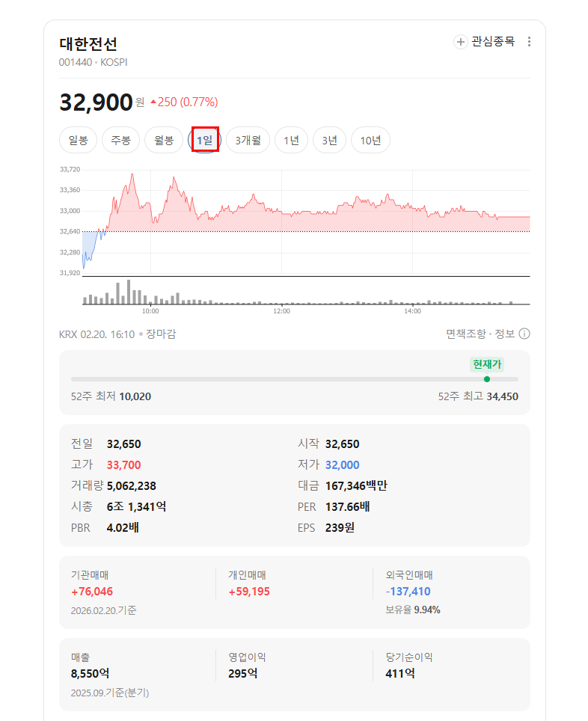Switch the chart to the 월봉 monthly candles
The height and width of the screenshot is (721, 588).
(x=164, y=141)
